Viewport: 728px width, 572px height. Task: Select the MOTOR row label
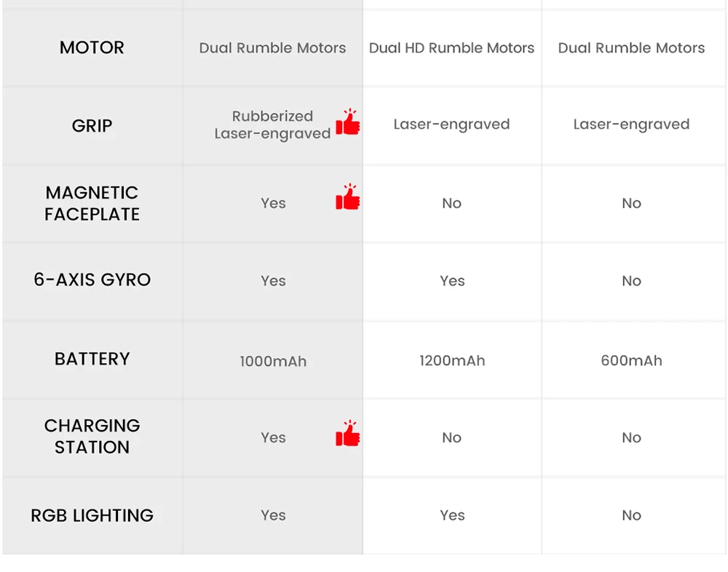(x=92, y=48)
